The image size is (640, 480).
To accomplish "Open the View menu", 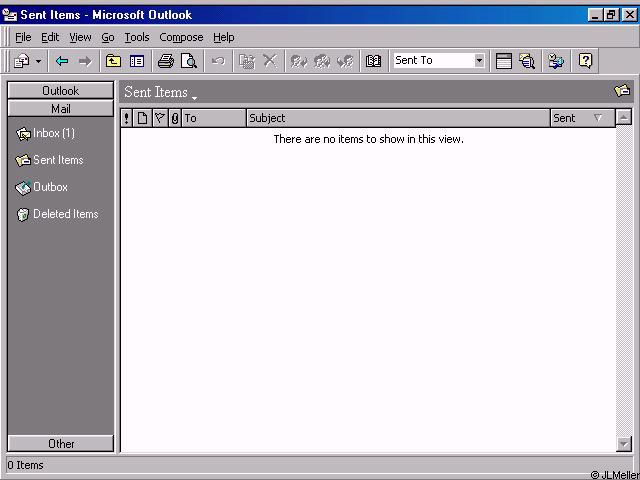I will [80, 37].
